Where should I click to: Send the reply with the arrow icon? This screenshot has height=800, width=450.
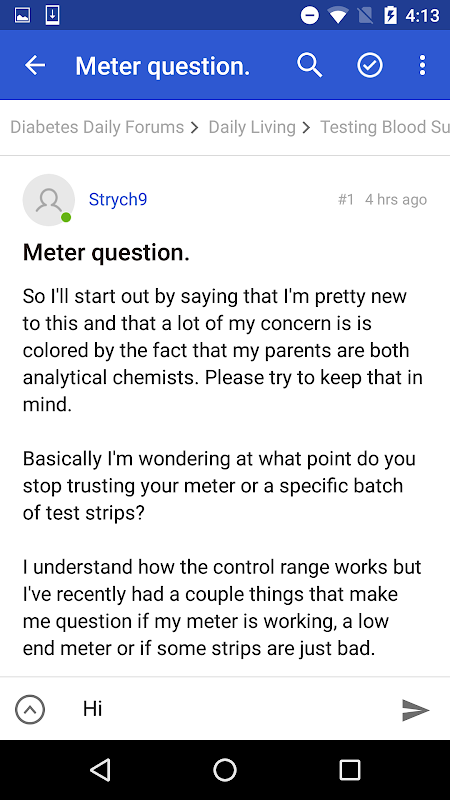point(415,710)
